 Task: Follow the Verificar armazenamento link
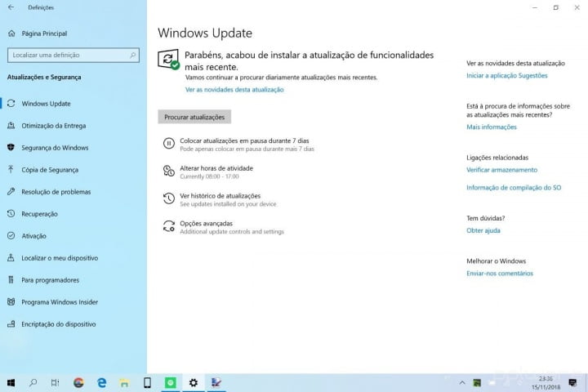501,170
